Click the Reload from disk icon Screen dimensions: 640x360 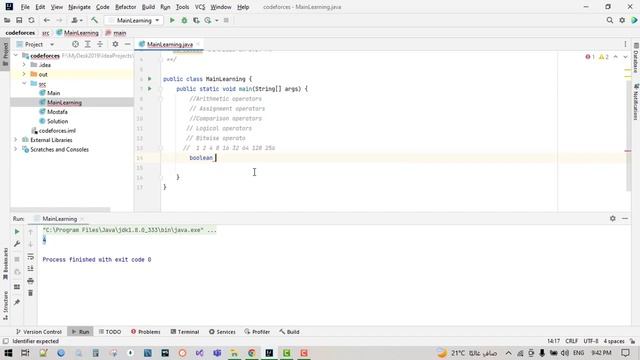tap(31, 20)
